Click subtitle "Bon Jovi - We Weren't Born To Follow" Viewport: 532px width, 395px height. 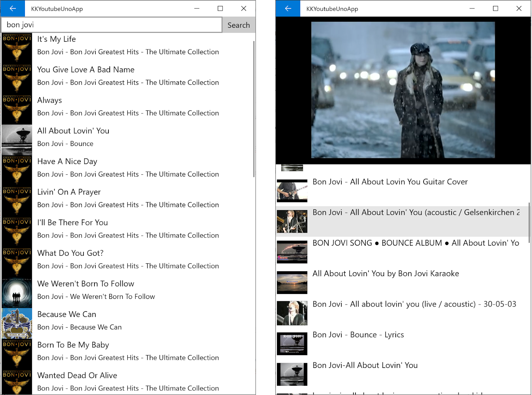coord(96,297)
